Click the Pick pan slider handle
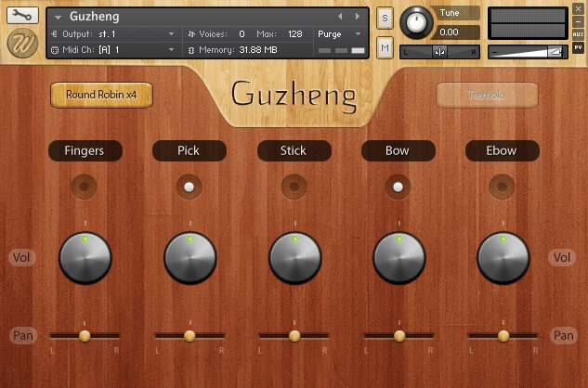This screenshot has width=588, height=388. click(x=189, y=336)
